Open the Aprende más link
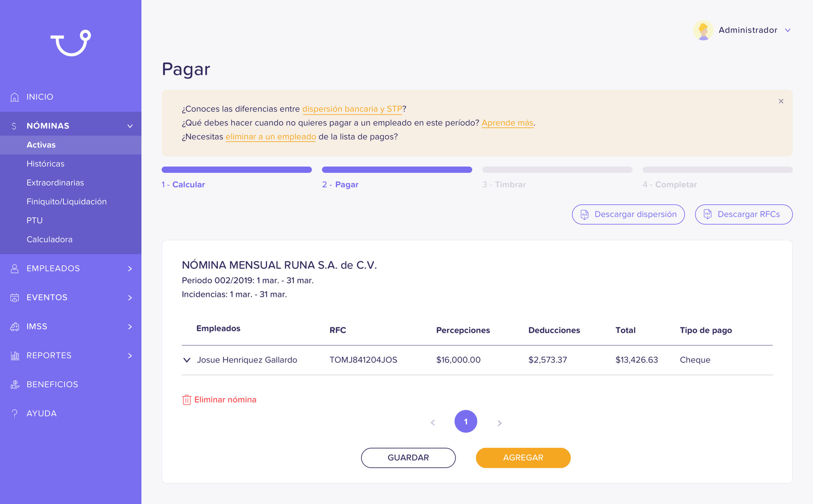 (507, 123)
